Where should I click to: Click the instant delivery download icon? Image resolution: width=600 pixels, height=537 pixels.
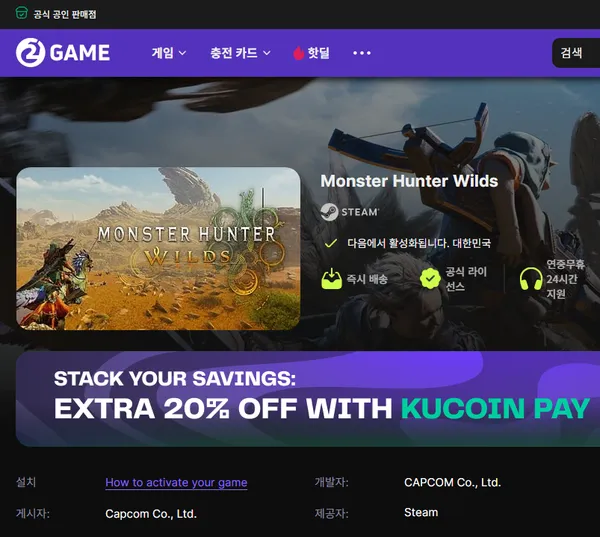tap(331, 279)
